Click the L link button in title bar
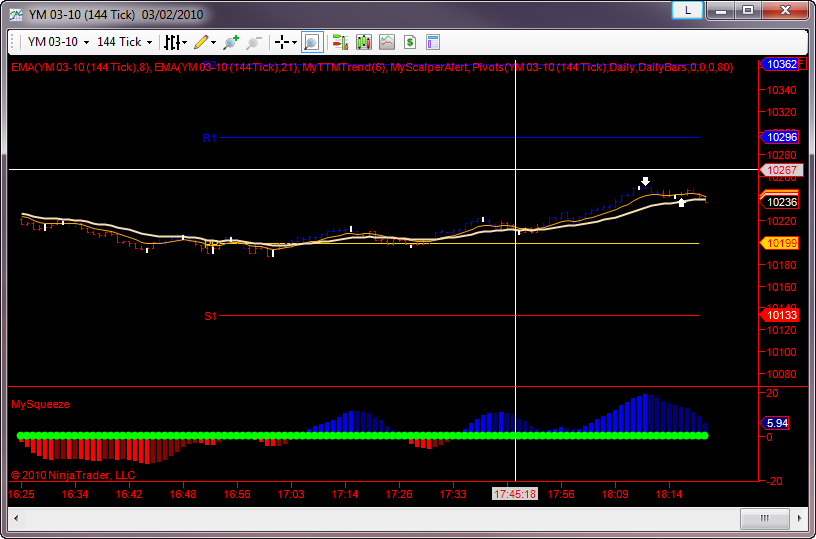 pyautogui.click(x=688, y=10)
